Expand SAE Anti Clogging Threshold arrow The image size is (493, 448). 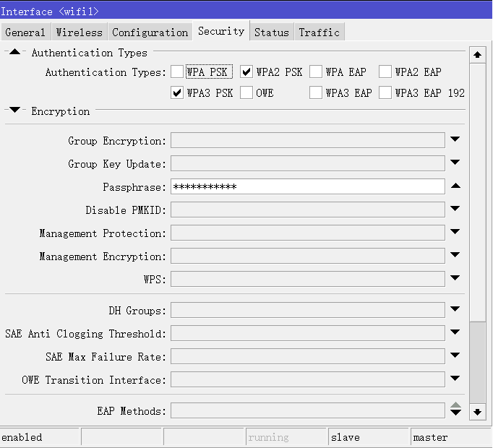pos(455,333)
